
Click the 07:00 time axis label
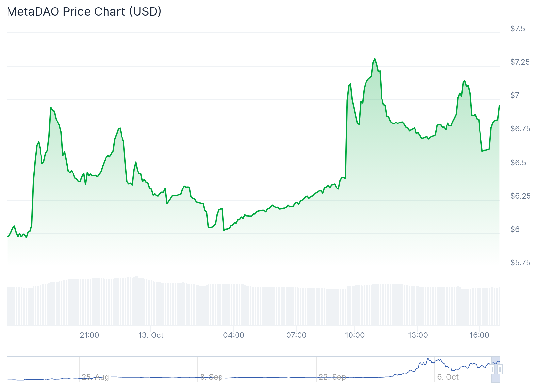[296, 335]
